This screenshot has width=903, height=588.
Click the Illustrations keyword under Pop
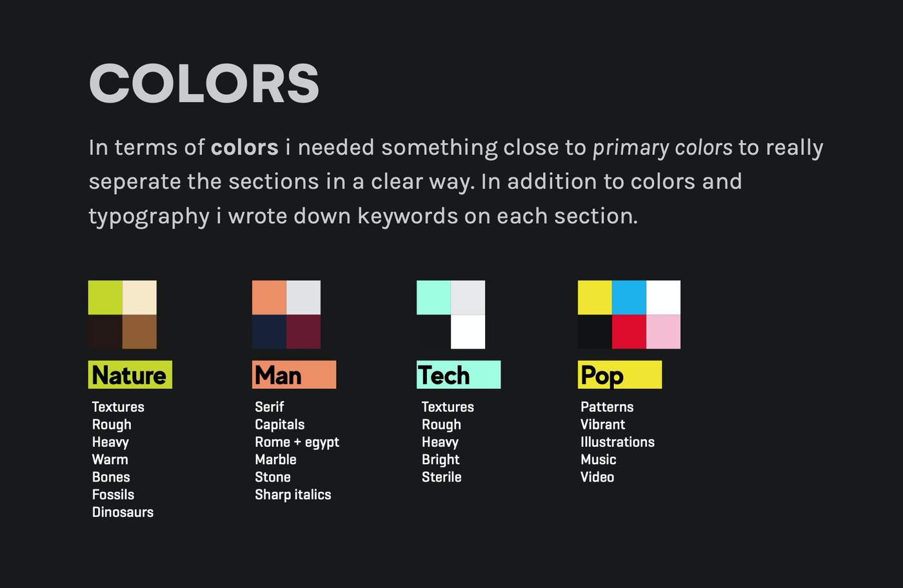coord(617,442)
